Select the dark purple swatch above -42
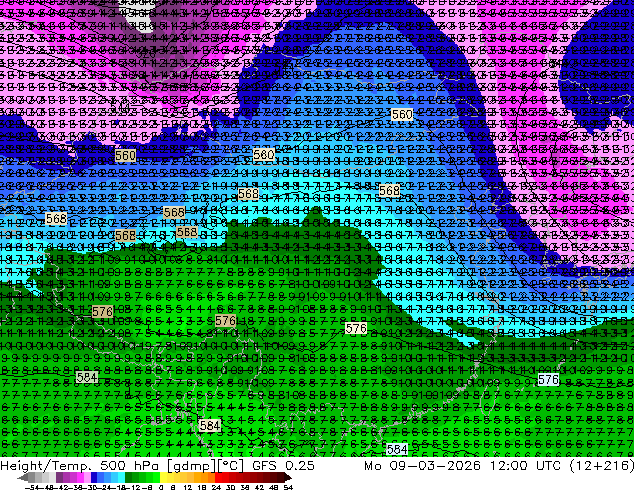This screenshot has width=634, height=490. (x=59, y=478)
